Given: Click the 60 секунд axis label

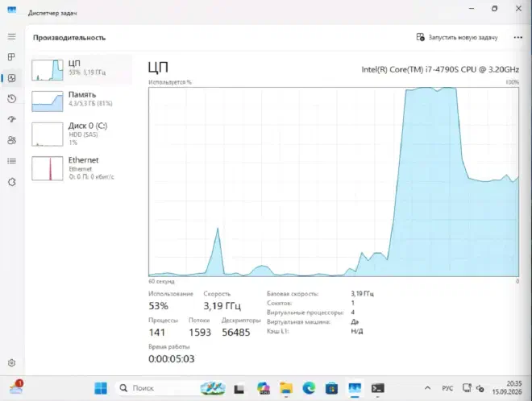Looking at the screenshot, I should 161,282.
